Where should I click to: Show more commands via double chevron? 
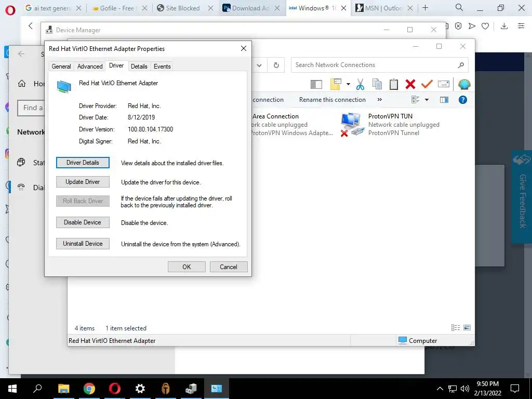coord(380,99)
